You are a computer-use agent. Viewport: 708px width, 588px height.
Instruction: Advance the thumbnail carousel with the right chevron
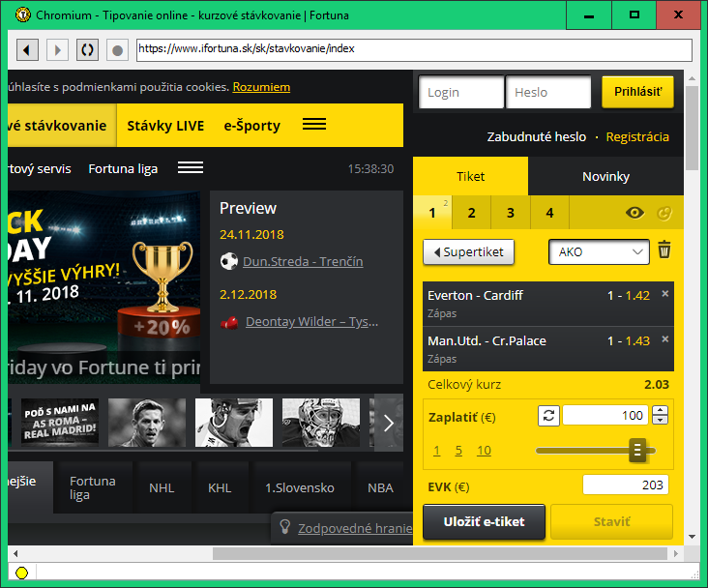(389, 423)
